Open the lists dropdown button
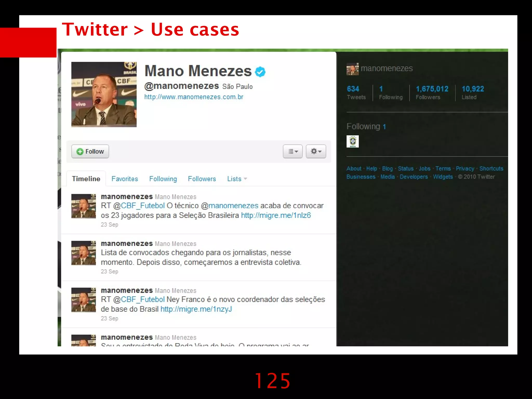This screenshot has height=399, width=532. pos(293,151)
